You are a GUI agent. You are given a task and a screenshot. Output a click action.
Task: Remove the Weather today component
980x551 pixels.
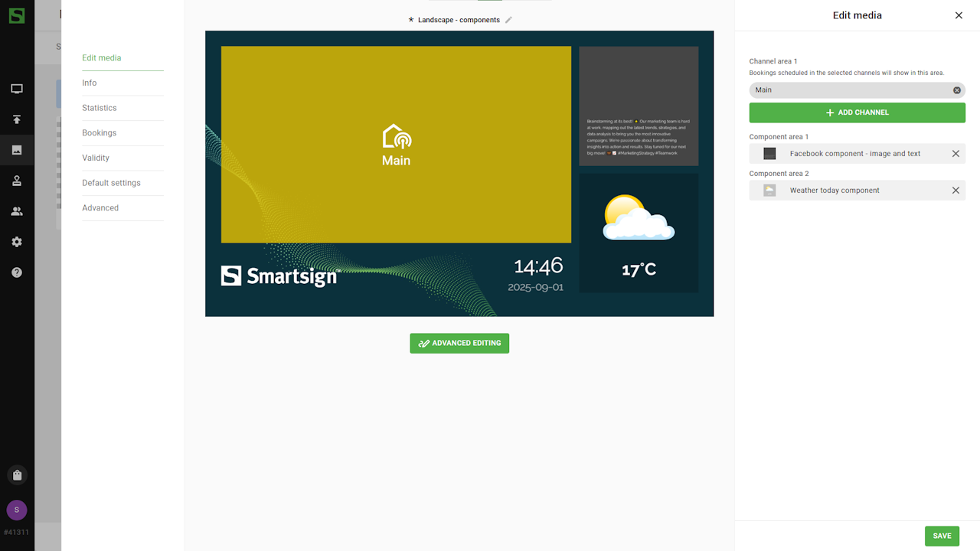[x=955, y=191]
